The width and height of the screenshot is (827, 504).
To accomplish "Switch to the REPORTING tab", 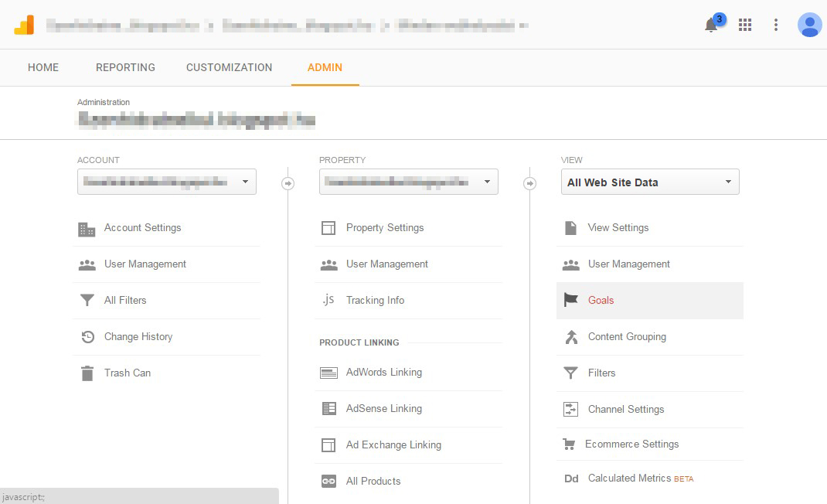I will tap(125, 67).
